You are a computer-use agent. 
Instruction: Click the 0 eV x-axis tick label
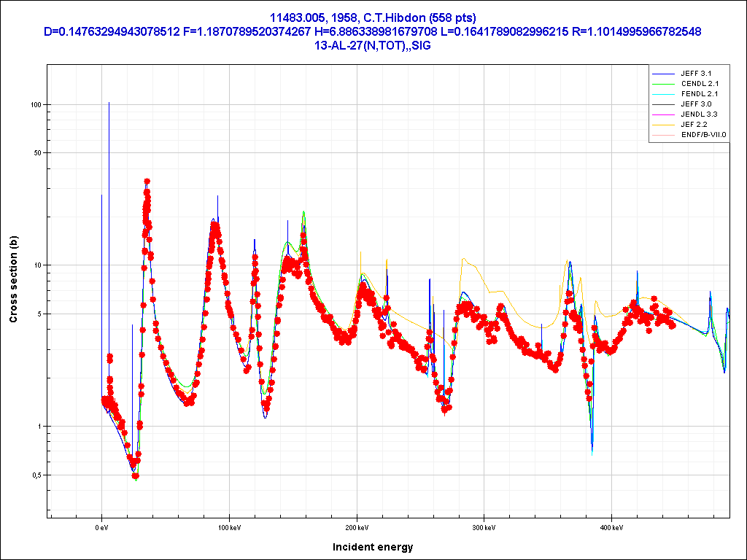click(101, 527)
